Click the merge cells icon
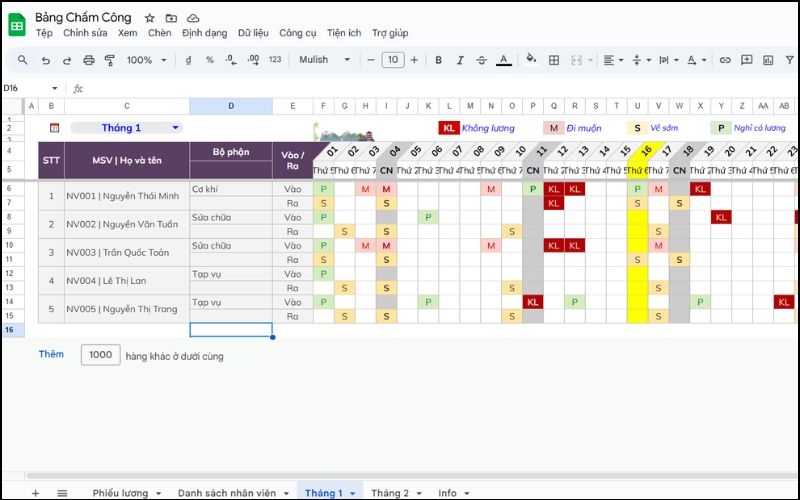The image size is (800, 500). 576,60
